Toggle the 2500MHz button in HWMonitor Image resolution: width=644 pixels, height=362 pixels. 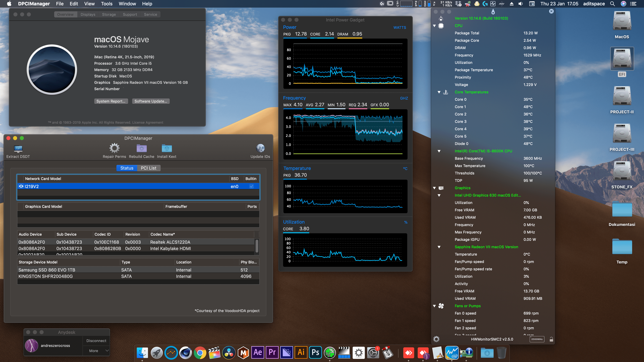click(537, 339)
